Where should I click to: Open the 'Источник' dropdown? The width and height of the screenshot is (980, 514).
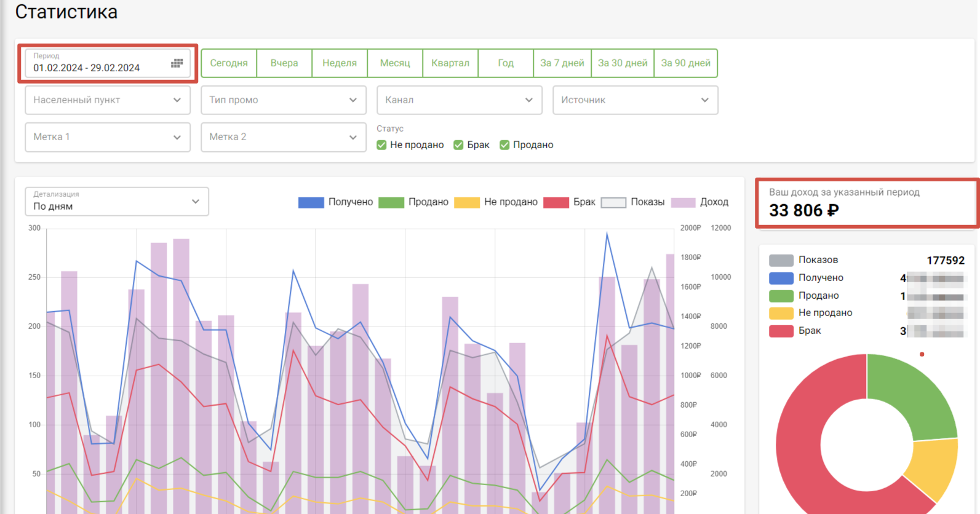coord(635,100)
